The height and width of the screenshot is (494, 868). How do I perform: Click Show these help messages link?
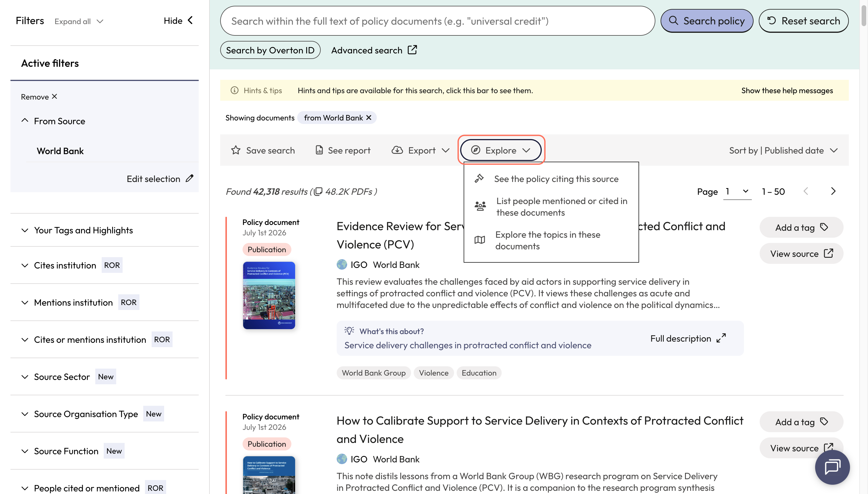coord(787,90)
